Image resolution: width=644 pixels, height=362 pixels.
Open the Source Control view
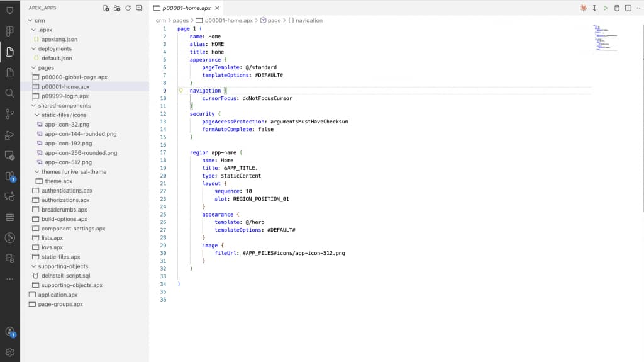click(9, 114)
